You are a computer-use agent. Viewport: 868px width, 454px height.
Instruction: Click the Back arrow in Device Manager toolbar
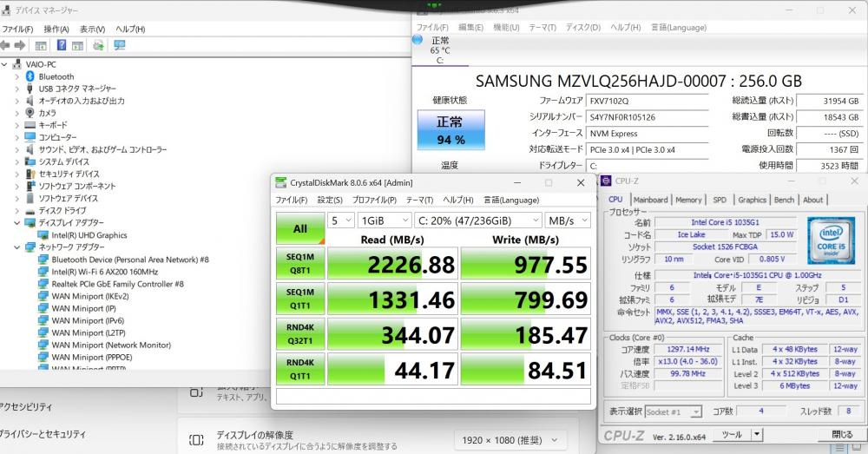coord(5,45)
